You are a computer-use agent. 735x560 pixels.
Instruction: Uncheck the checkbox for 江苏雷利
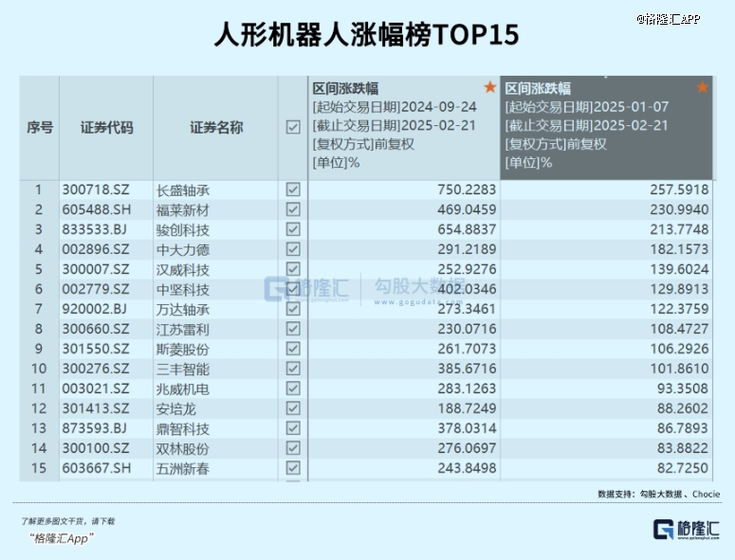(293, 329)
